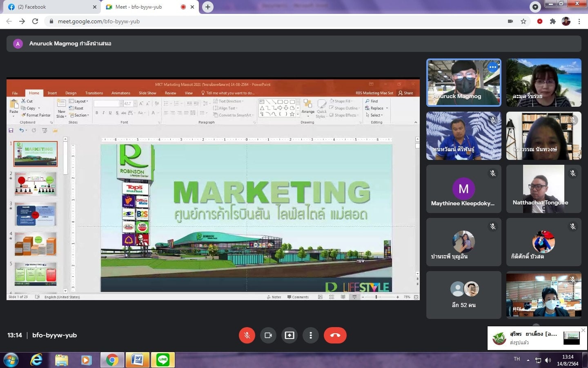Click the Present now screen-share icon

pos(290,335)
